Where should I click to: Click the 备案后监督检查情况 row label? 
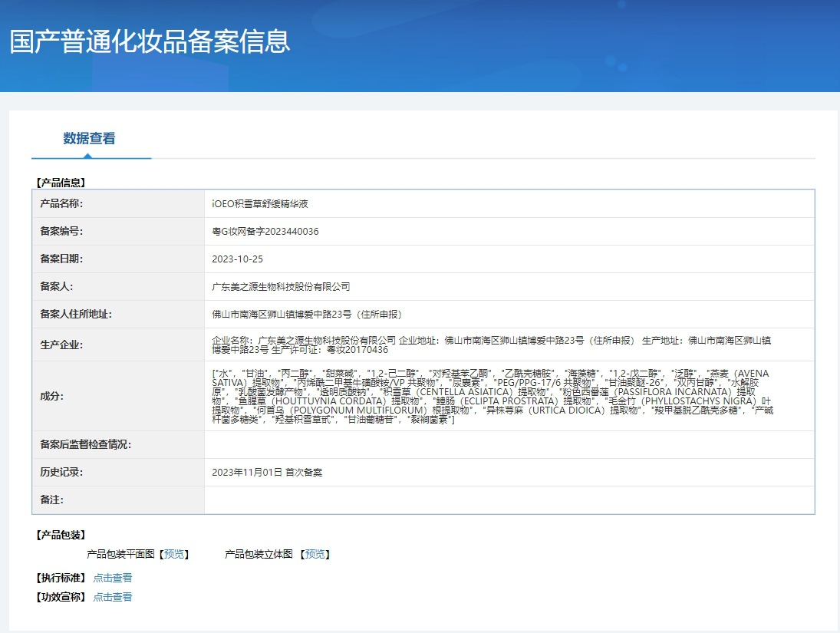[85, 445]
